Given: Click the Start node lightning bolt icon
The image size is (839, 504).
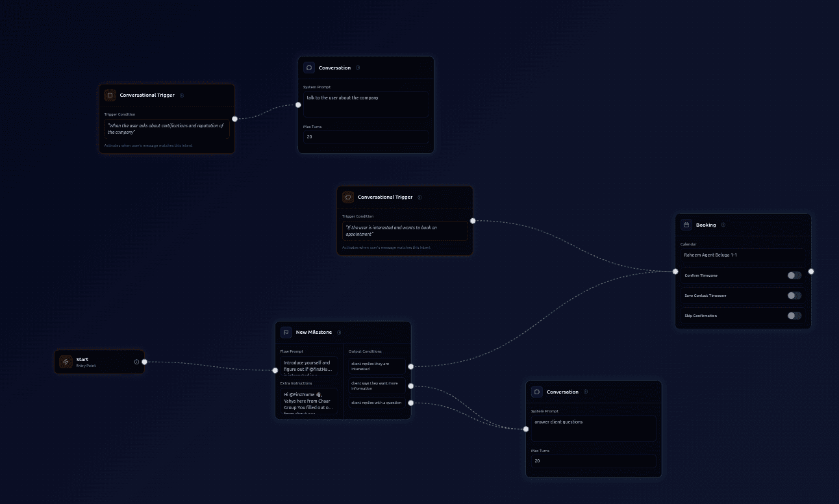Looking at the screenshot, I should [x=66, y=362].
